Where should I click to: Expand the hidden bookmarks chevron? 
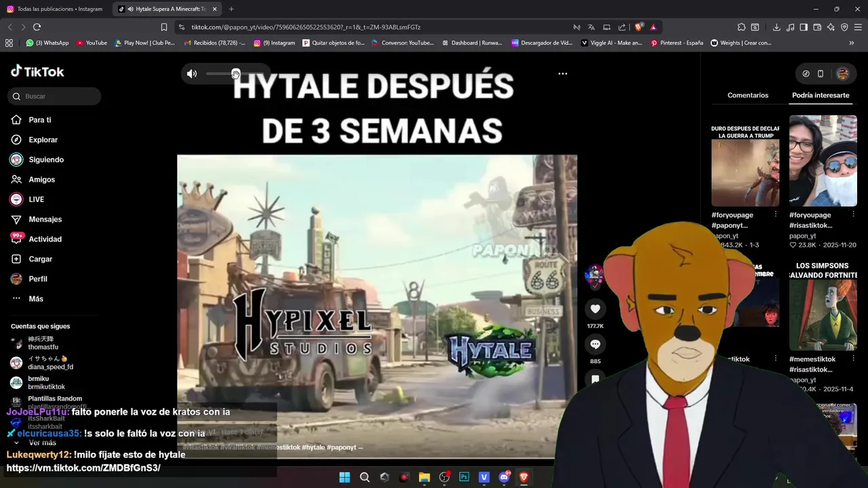pyautogui.click(x=852, y=43)
